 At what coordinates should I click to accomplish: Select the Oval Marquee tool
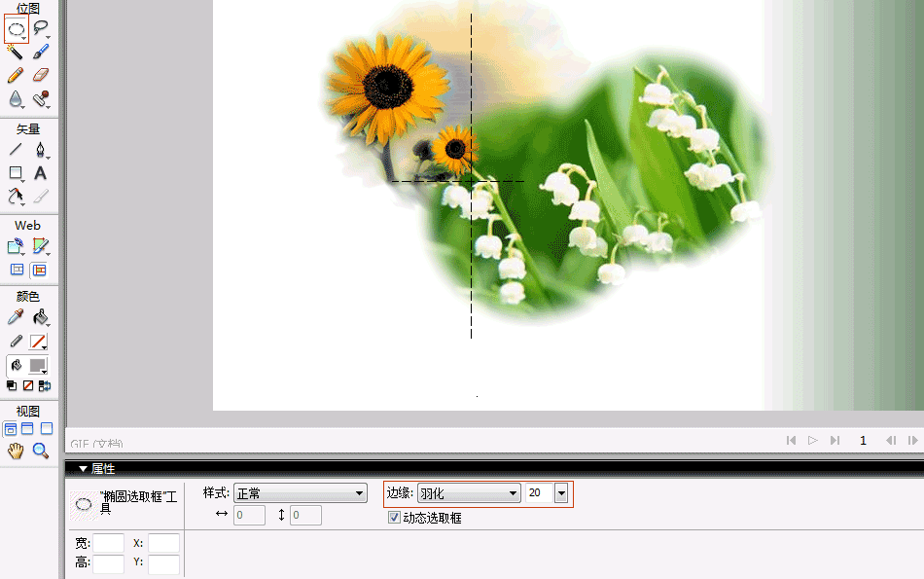tap(17, 29)
